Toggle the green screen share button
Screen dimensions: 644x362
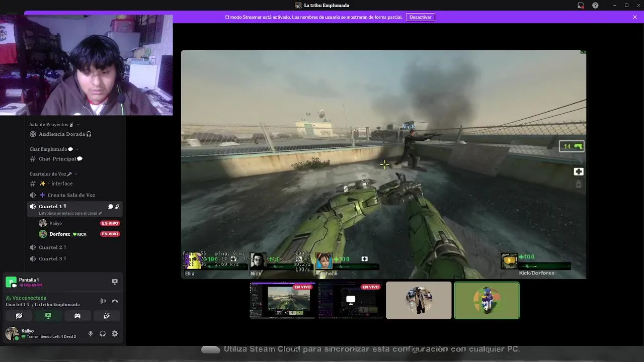(x=48, y=316)
